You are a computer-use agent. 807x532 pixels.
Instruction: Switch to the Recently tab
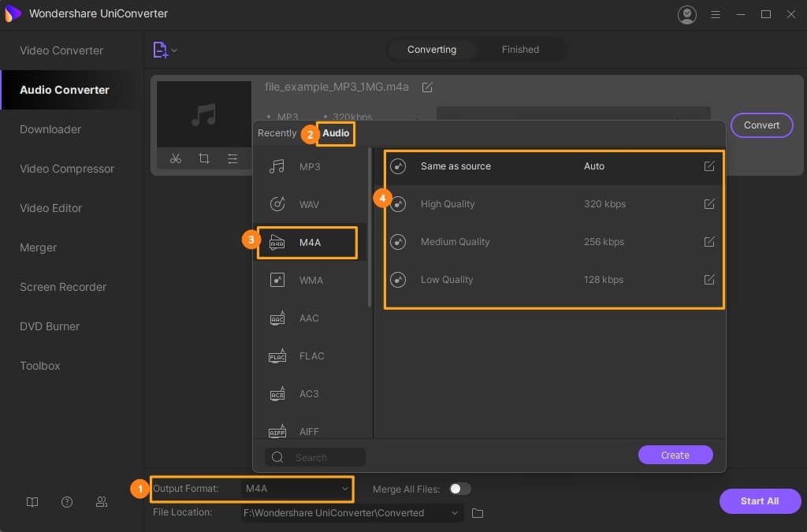point(277,132)
